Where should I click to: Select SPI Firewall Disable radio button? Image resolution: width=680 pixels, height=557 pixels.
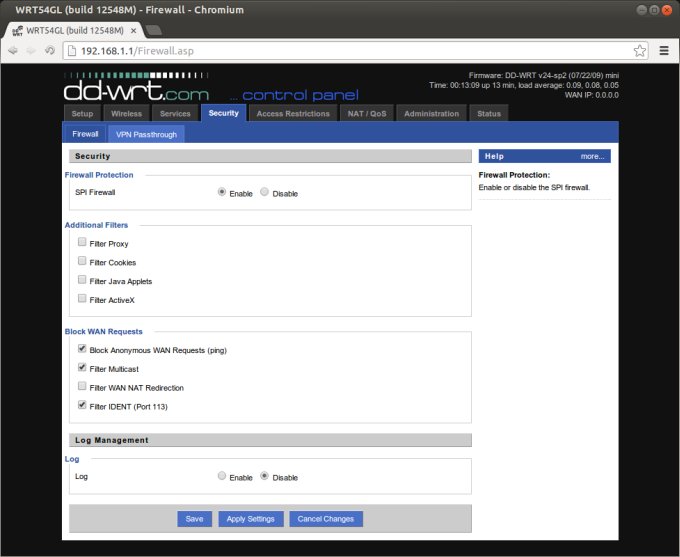(264, 192)
